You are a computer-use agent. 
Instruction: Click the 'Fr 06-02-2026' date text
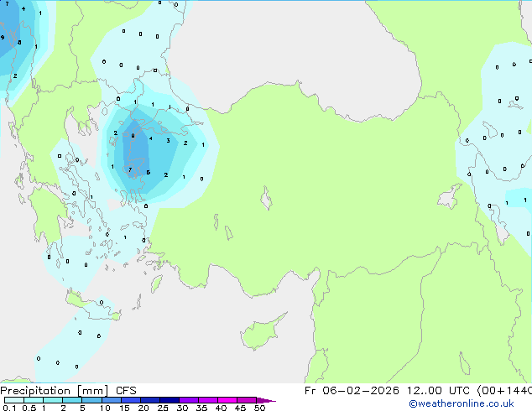[x=352, y=391]
